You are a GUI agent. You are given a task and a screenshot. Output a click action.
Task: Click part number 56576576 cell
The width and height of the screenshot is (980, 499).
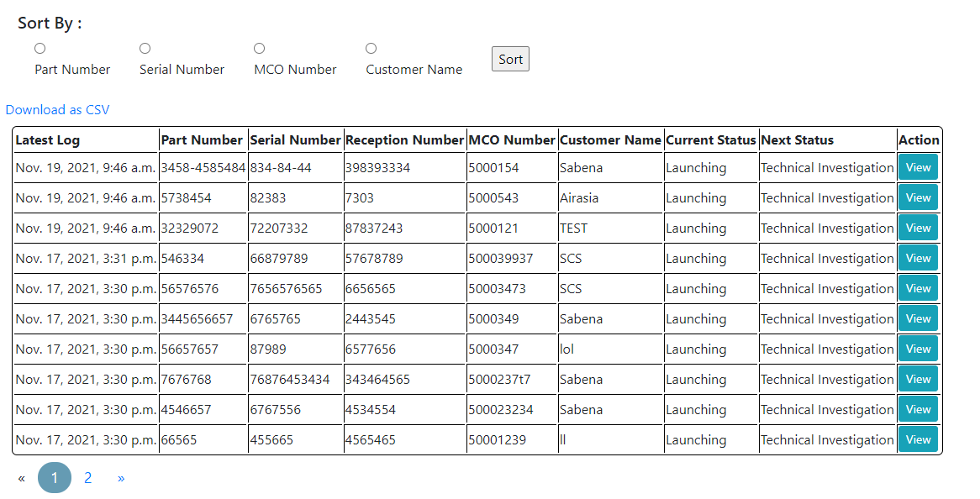click(x=203, y=288)
